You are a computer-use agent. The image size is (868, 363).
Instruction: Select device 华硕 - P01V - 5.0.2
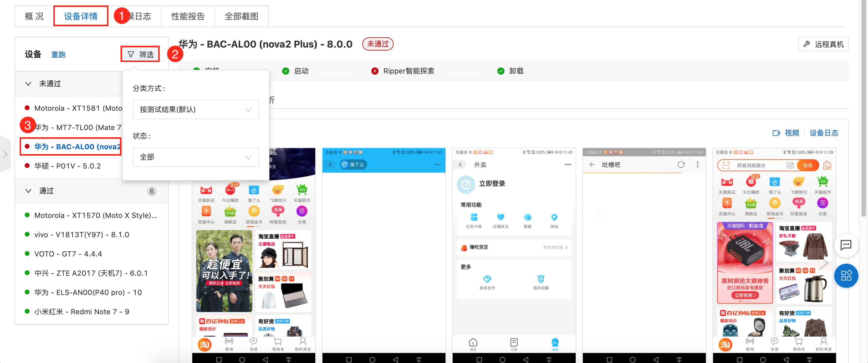click(68, 166)
